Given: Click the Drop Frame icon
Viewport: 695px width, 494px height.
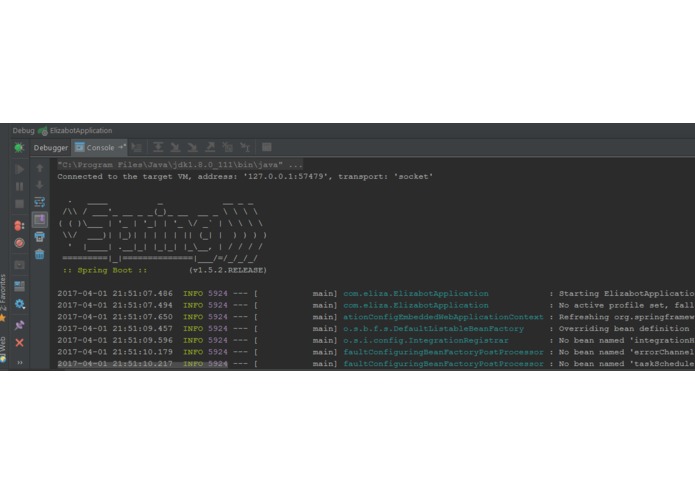Looking at the screenshot, I should coord(227,147).
